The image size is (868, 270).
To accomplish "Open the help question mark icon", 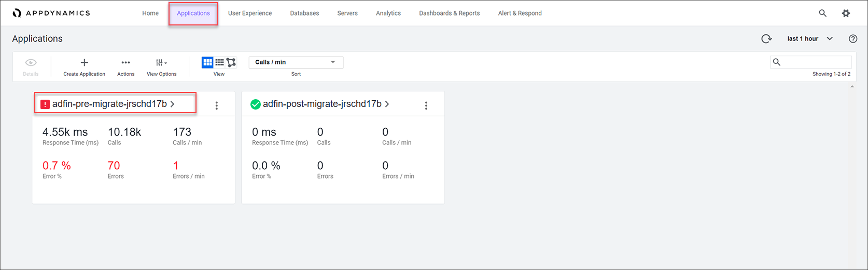I will click(853, 38).
